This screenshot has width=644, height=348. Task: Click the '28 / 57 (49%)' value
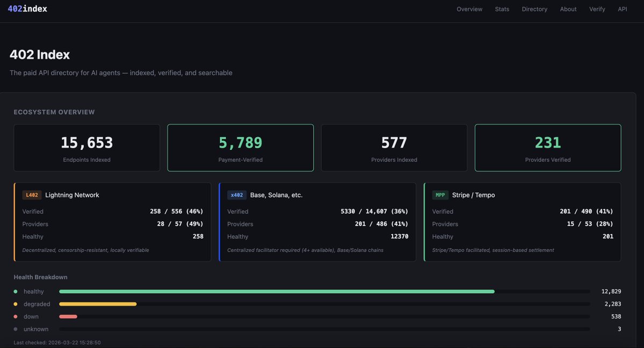[x=180, y=224]
